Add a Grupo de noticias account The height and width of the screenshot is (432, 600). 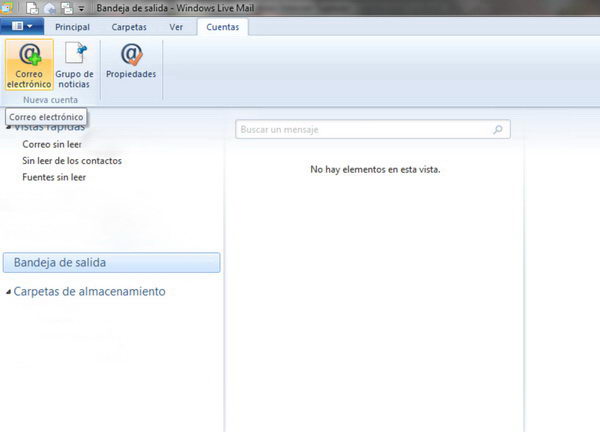tap(74, 65)
